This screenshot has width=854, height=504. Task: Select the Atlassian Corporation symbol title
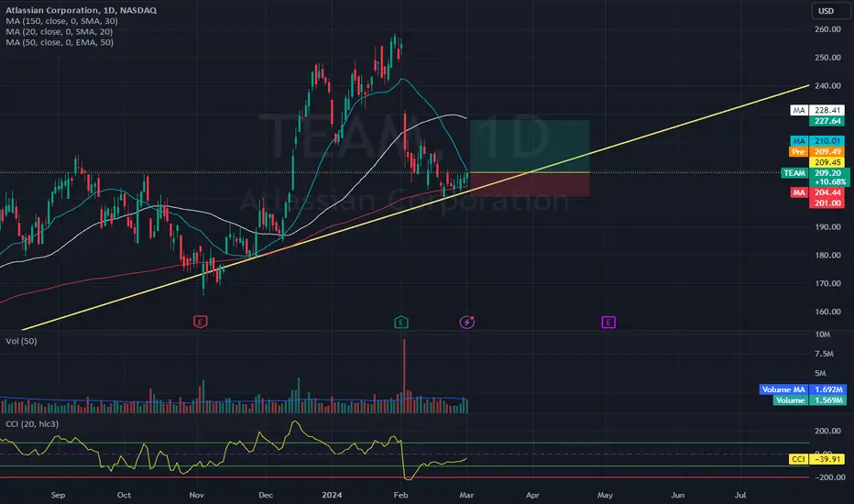click(82, 10)
